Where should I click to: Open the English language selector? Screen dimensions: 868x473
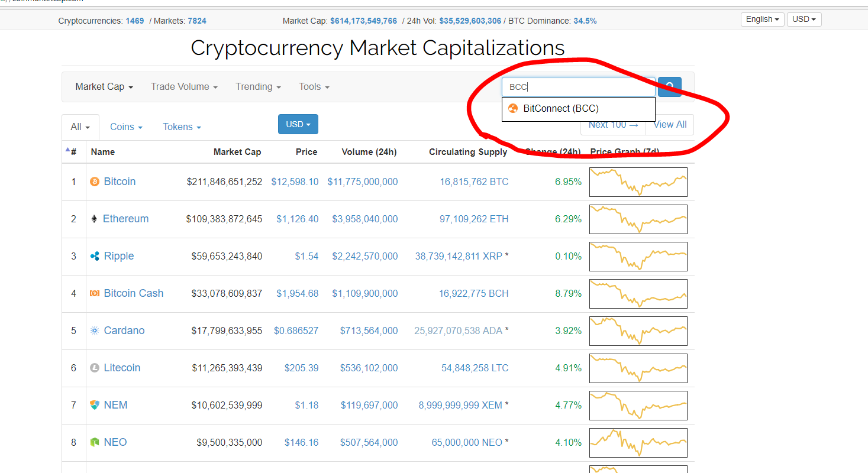point(763,19)
